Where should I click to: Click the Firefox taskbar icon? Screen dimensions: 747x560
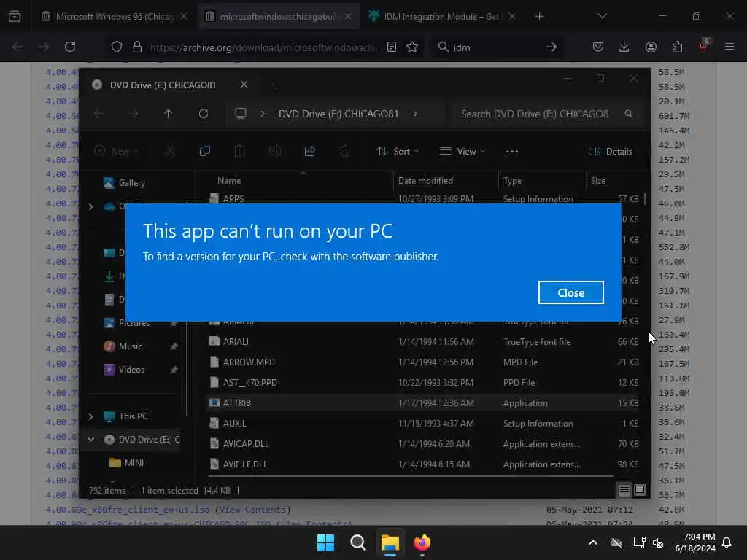tap(422, 542)
